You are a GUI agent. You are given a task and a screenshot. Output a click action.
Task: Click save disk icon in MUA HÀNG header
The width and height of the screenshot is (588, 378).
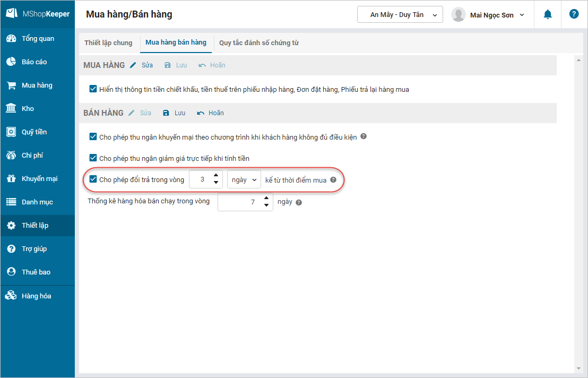(168, 65)
